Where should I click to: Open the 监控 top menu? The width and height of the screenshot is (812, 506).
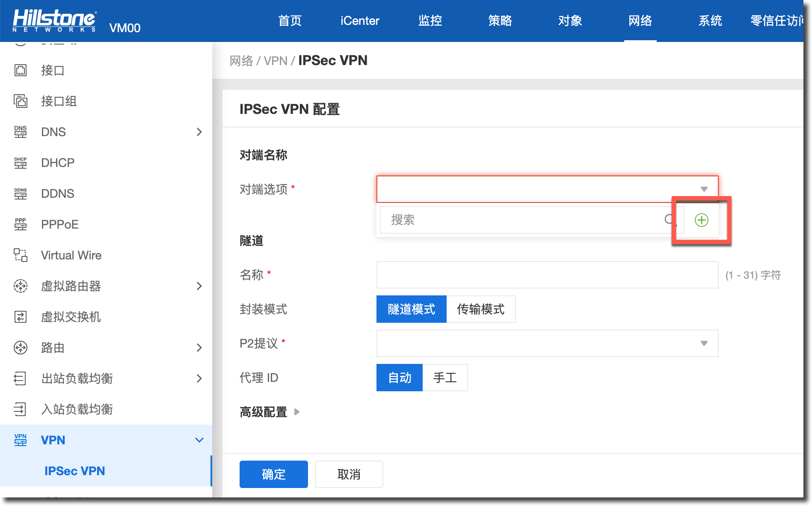coord(430,21)
